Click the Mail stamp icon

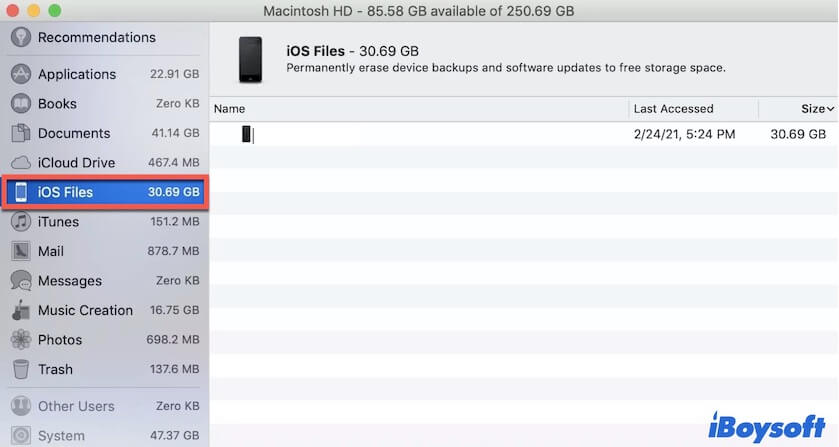(21, 251)
